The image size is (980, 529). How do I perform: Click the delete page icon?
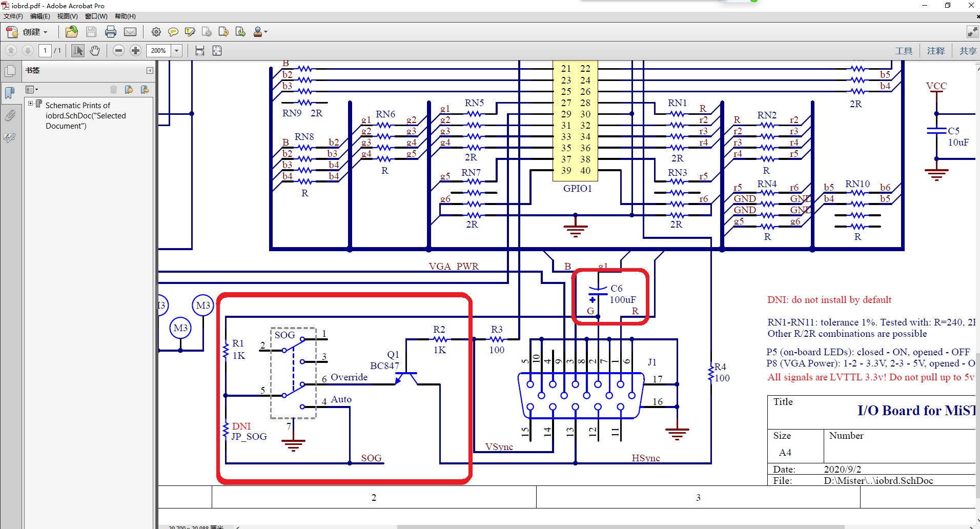coord(207,32)
